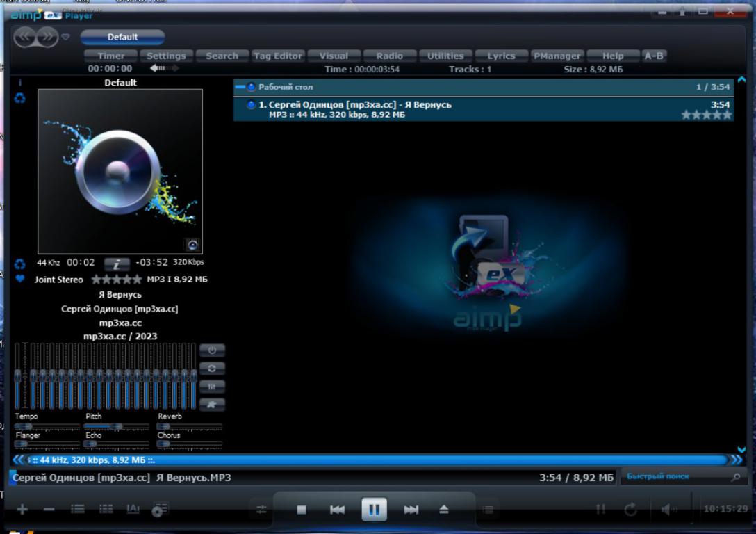Add files with the plus icon
Image resolution: width=756 pixels, height=534 pixels.
tap(22, 510)
